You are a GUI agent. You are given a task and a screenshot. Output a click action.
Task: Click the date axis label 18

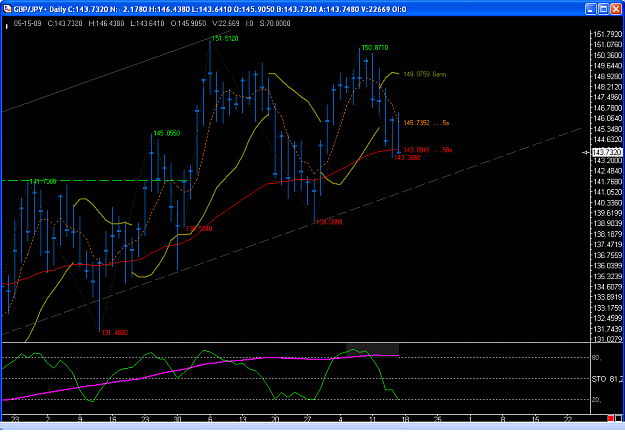pos(405,419)
